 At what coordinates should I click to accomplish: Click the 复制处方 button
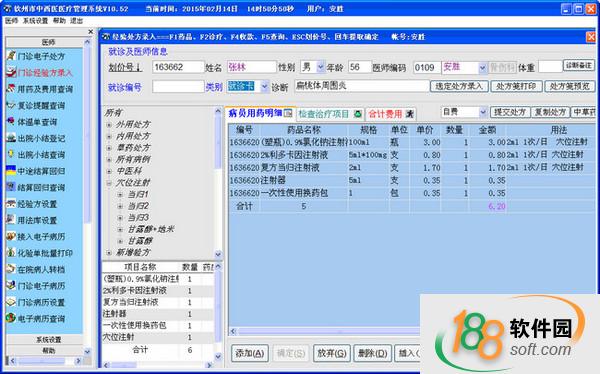coord(550,112)
